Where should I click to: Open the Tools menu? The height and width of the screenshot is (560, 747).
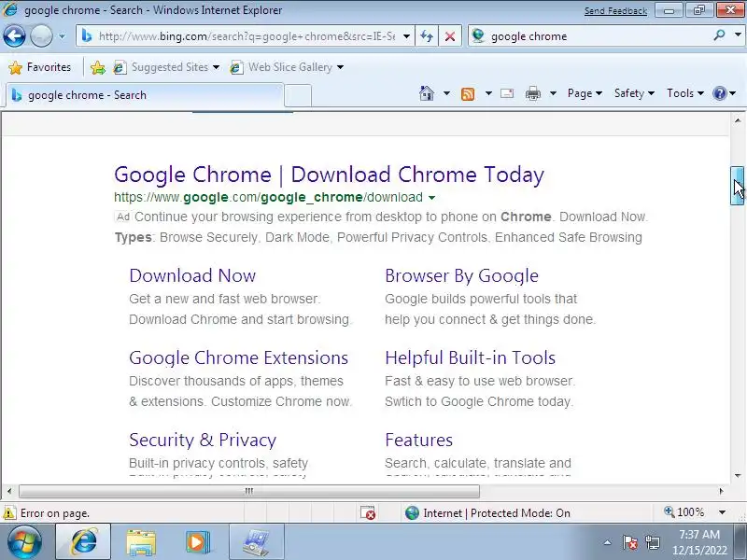(x=685, y=93)
